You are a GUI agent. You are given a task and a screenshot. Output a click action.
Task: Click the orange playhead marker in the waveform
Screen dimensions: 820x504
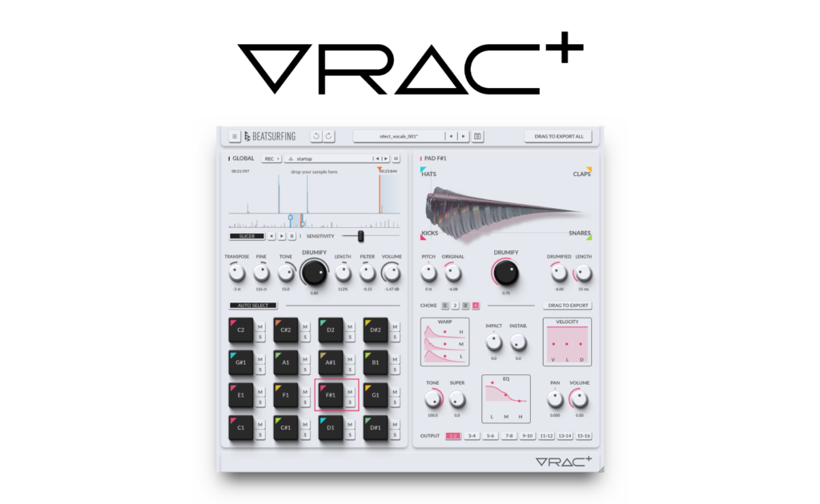380,170
